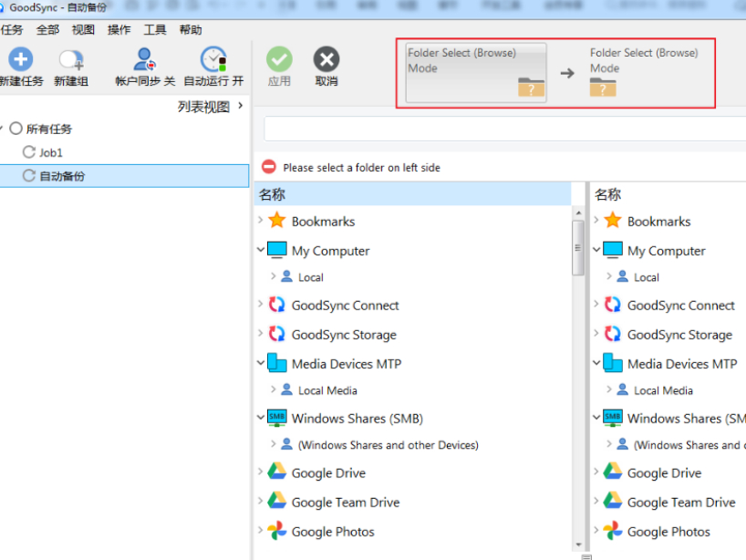Screen dimensions: 746x560
Task: Open the 帮助 menu
Action: [x=191, y=30]
